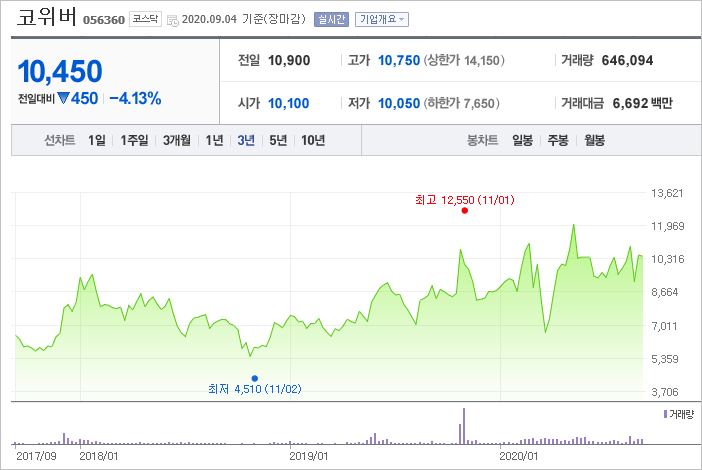Click the low price 10,050
The height and width of the screenshot is (470, 702).
(x=399, y=103)
